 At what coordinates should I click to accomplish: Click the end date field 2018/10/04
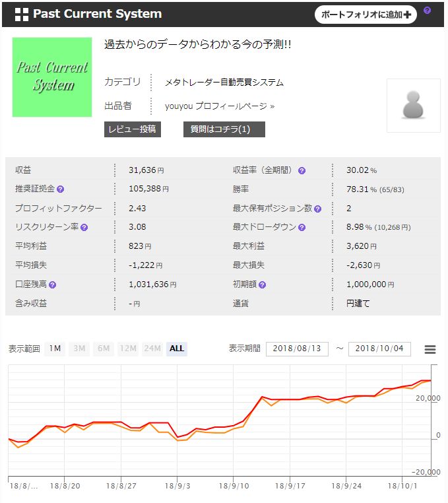379,349
